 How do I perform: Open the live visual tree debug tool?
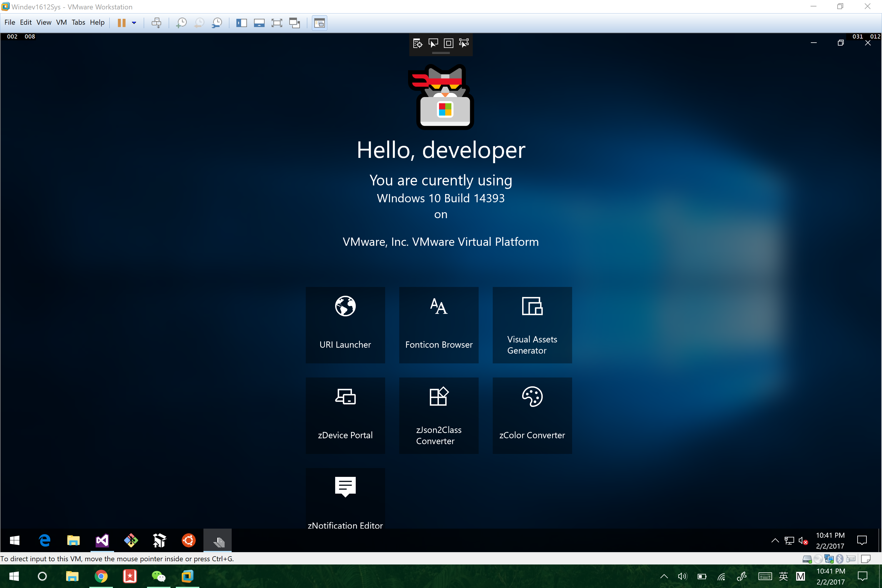click(x=418, y=44)
